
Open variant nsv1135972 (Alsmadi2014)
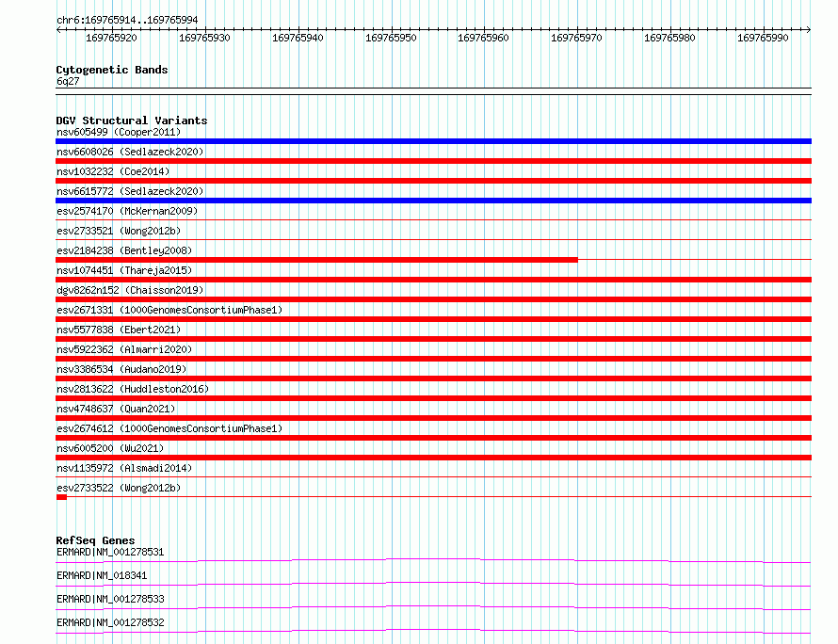[x=124, y=468]
